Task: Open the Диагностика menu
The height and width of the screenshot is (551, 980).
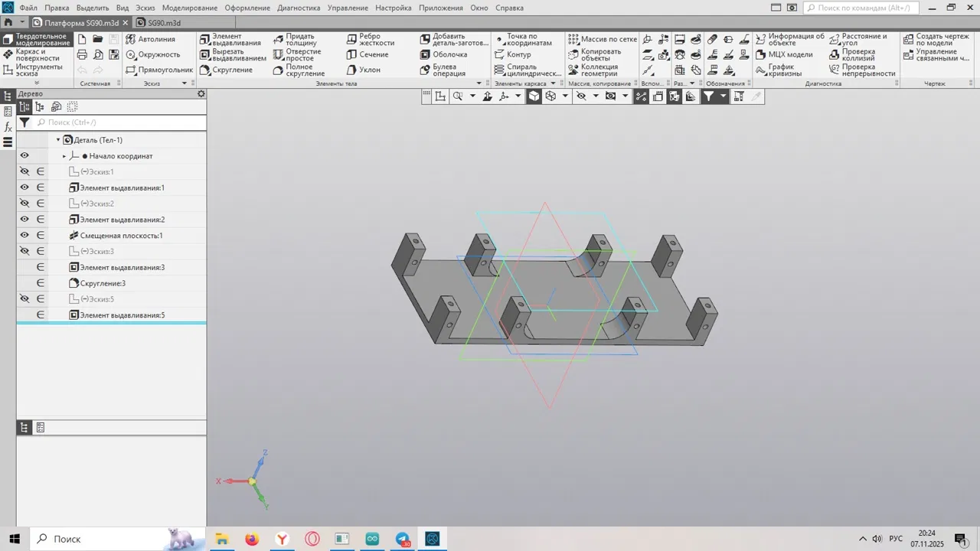Action: pyautogui.click(x=299, y=8)
